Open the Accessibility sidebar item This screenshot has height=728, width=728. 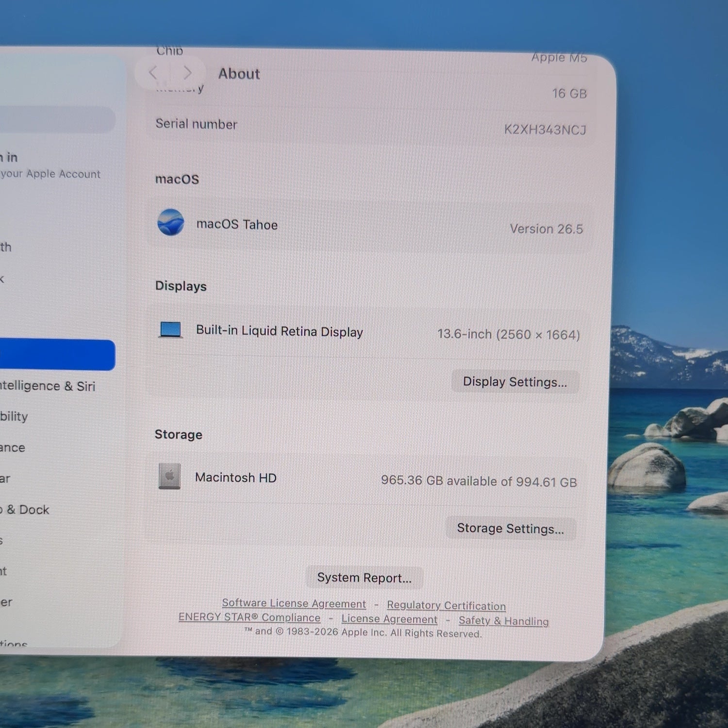pos(14,416)
